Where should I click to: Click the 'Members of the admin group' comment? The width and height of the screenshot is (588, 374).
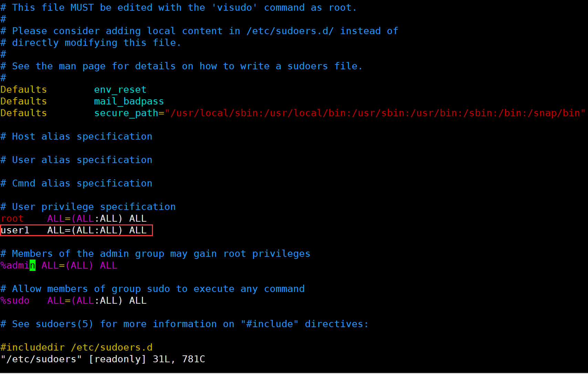tap(155, 254)
